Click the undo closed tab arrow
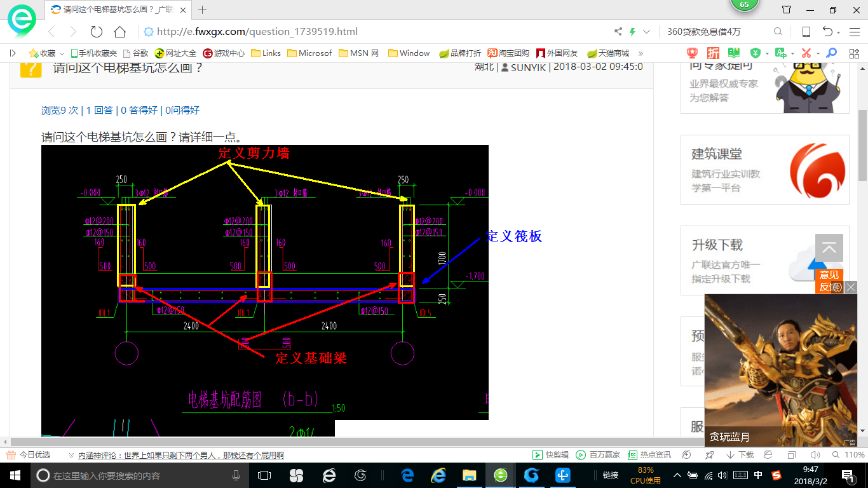This screenshot has height=488, width=868. pos(827,32)
